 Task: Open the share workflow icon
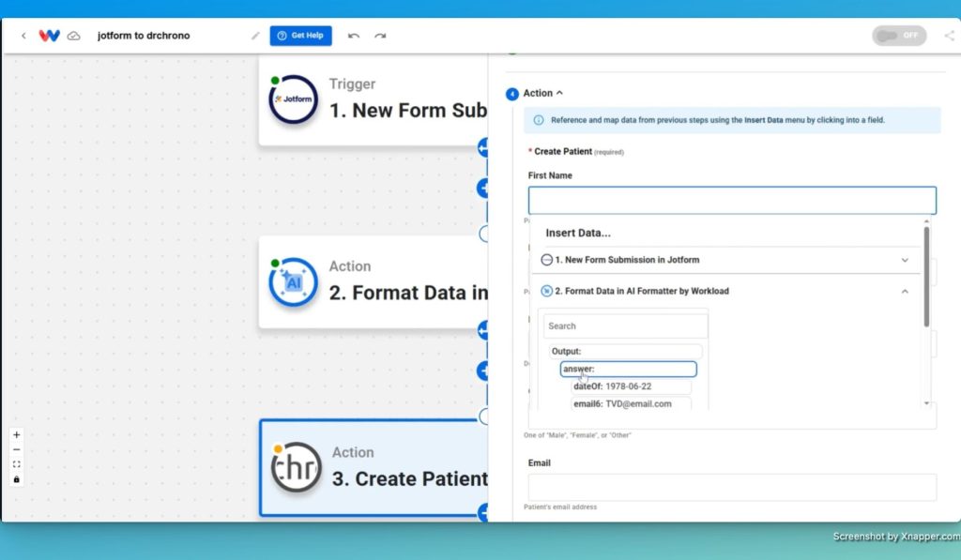click(x=949, y=36)
